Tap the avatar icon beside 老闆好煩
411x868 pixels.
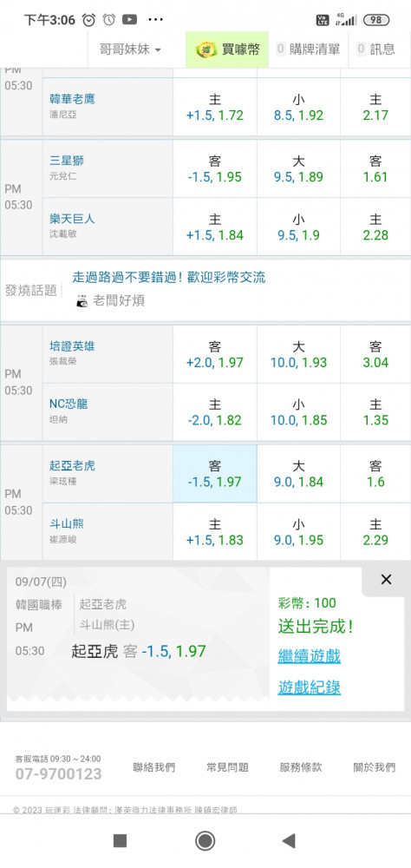click(x=82, y=301)
